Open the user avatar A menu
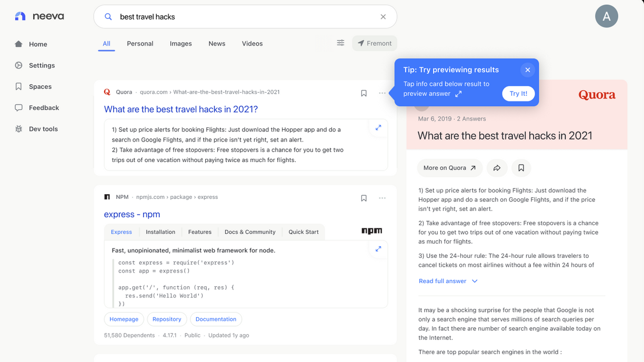The height and width of the screenshot is (362, 644). pyautogui.click(x=606, y=16)
